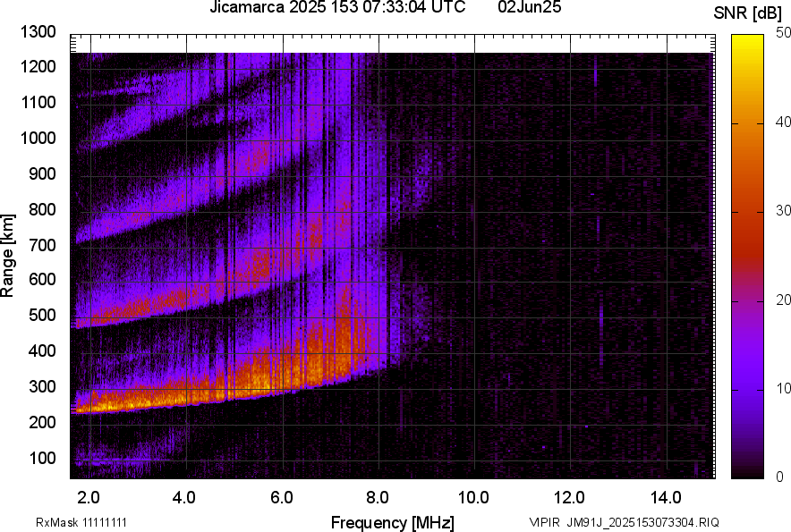Click the colorbar tick label '40'
This screenshot has height=532, width=791.
[x=783, y=122]
